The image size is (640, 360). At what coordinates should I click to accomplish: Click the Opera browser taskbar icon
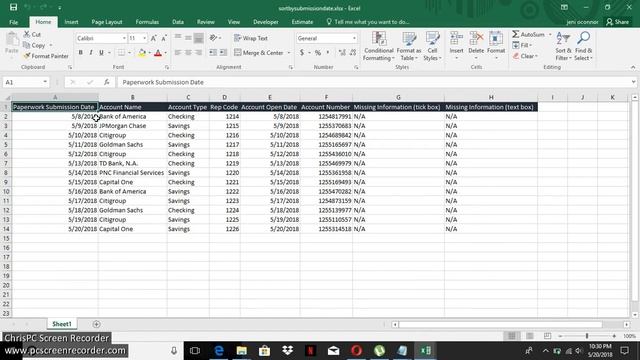pos(356,350)
